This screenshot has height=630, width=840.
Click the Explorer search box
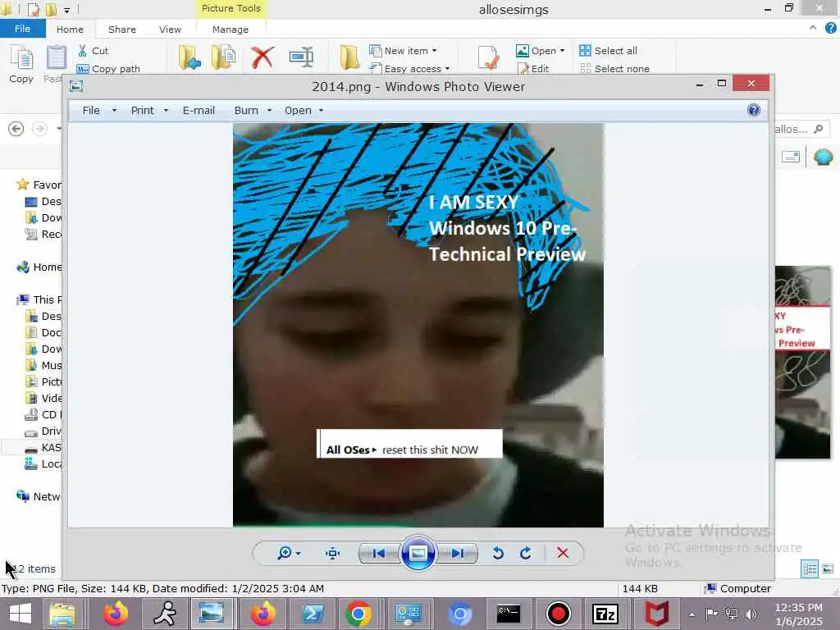click(802, 129)
